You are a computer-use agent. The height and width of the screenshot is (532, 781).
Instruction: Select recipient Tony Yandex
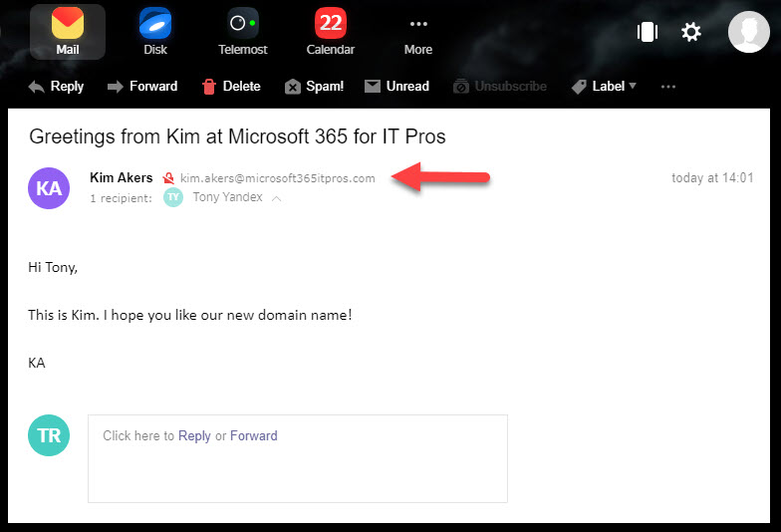pyautogui.click(x=227, y=197)
